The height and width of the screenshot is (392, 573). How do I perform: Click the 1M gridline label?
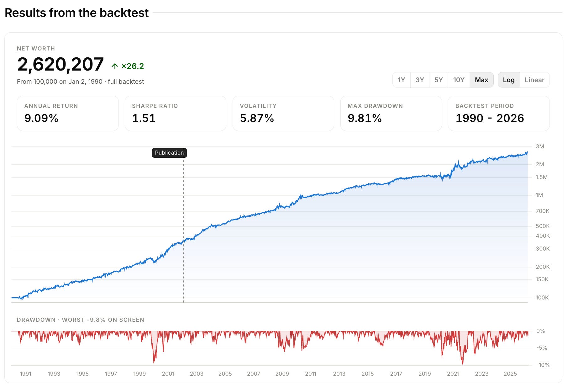tap(539, 195)
